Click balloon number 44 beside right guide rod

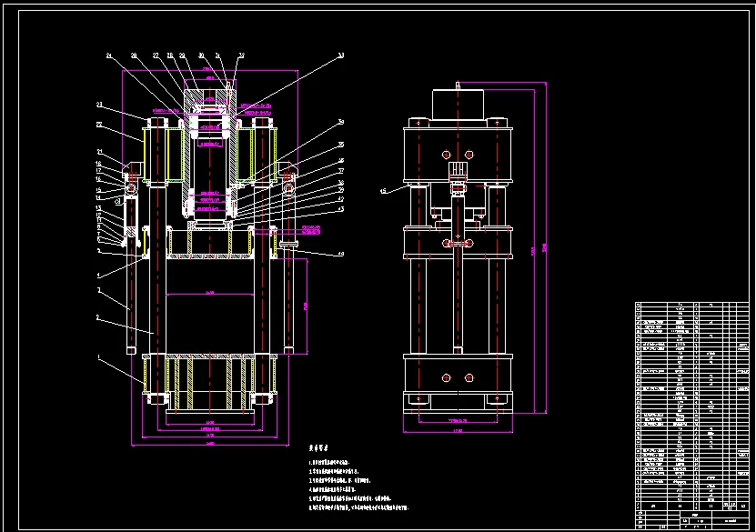tap(340, 254)
